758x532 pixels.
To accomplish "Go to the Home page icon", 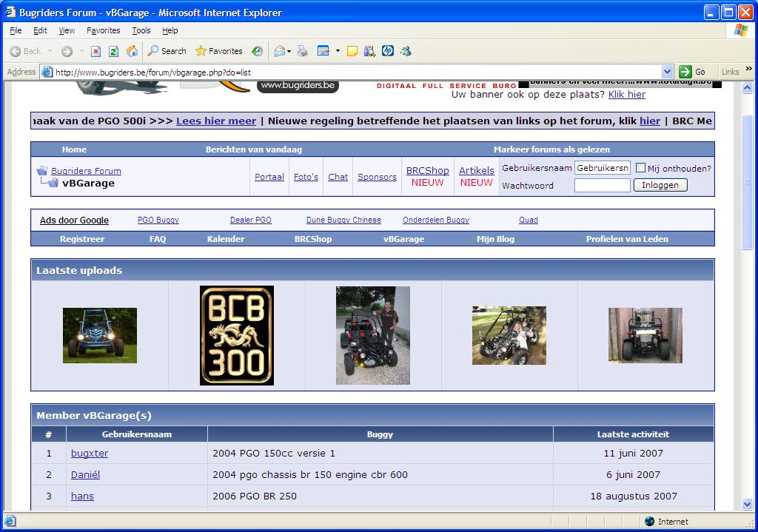I will 132,51.
